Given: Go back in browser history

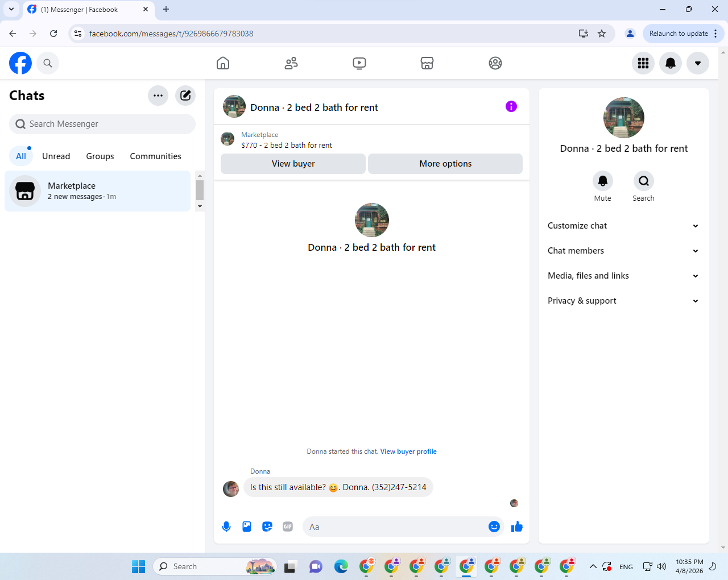Looking at the screenshot, I should point(13,34).
